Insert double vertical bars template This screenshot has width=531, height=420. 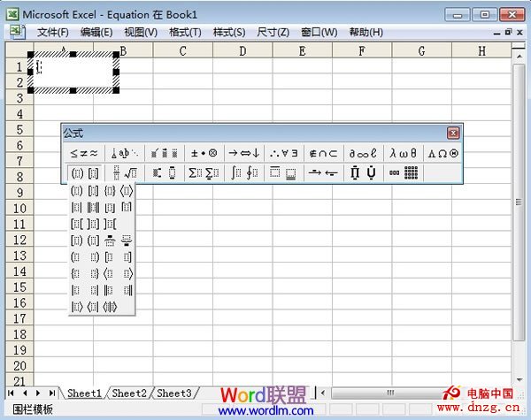coord(93,207)
